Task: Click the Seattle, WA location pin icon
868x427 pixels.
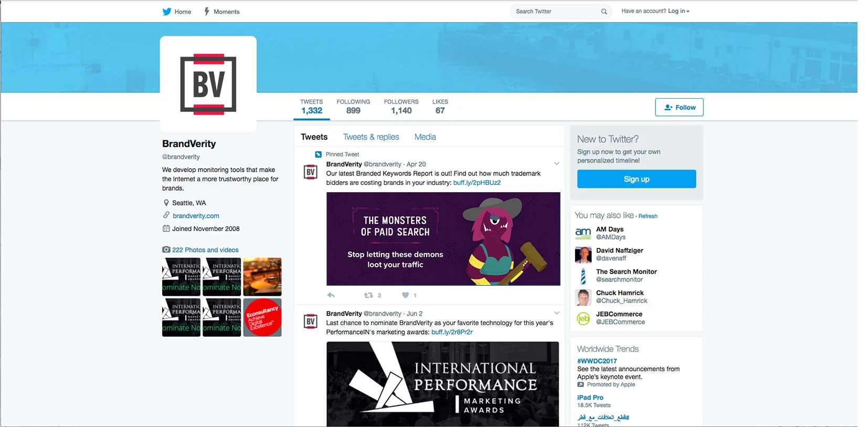Action: point(166,203)
